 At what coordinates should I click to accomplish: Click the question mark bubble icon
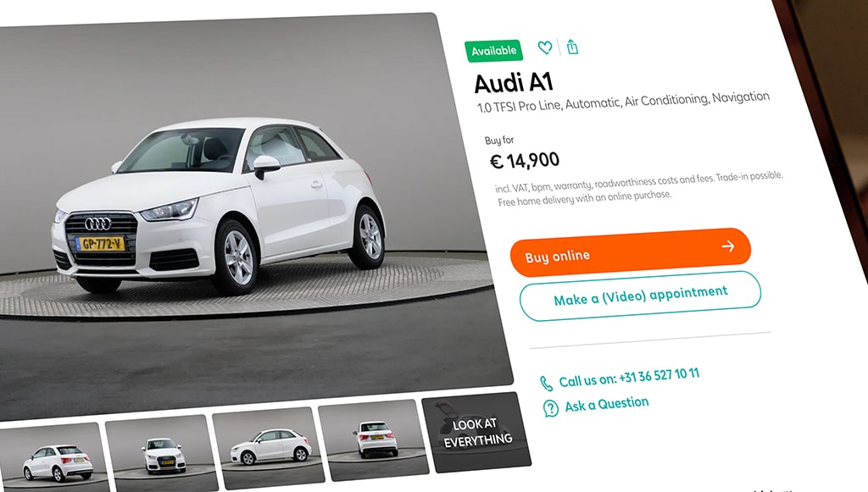pos(551,408)
